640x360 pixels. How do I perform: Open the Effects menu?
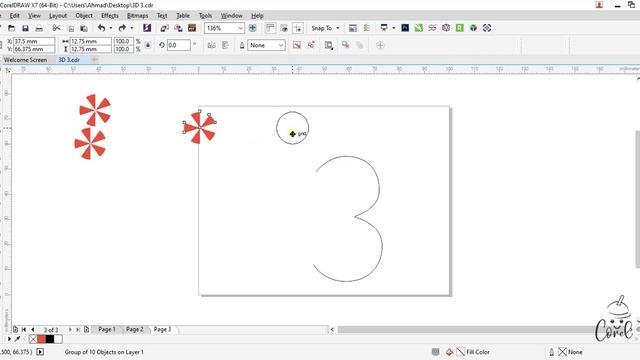point(110,16)
